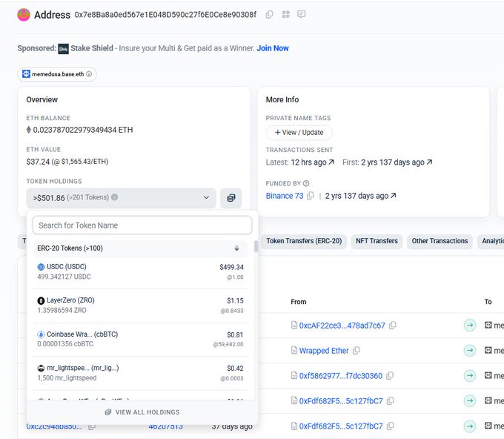Image resolution: width=504 pixels, height=439 pixels.
Task: Click the View / Update name tag button
Action: pos(299,133)
